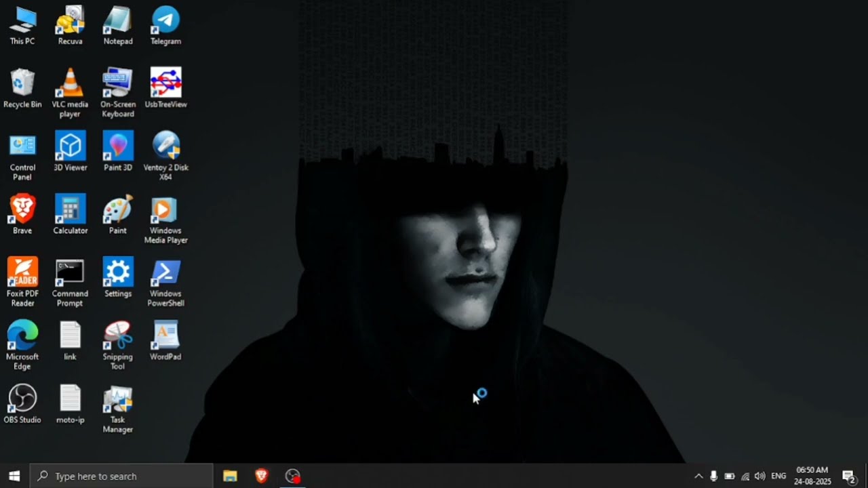
Task: Focus the Type here to search box
Action: pyautogui.click(x=122, y=476)
